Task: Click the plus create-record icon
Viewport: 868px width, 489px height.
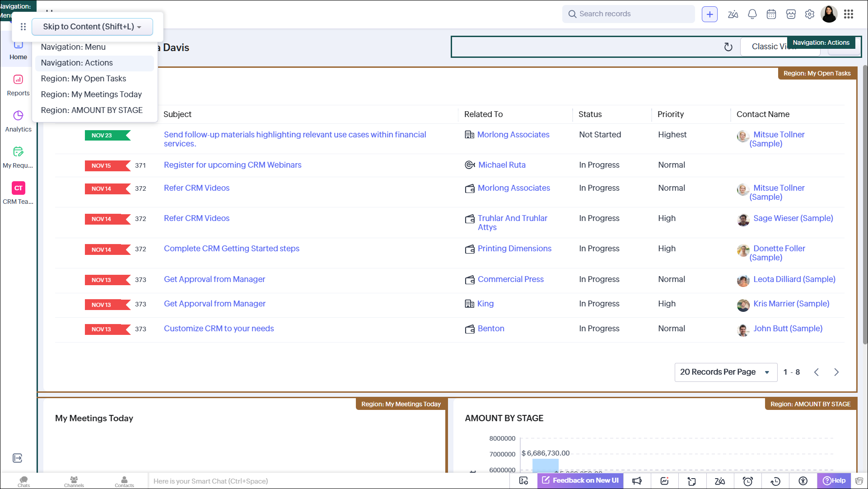Action: pyautogui.click(x=709, y=14)
